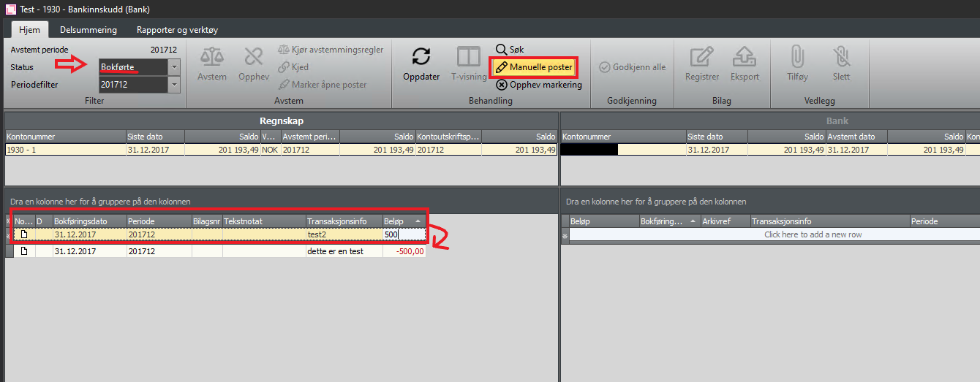The height and width of the screenshot is (382, 980).
Task: Open T-visning split view
Action: point(464,57)
